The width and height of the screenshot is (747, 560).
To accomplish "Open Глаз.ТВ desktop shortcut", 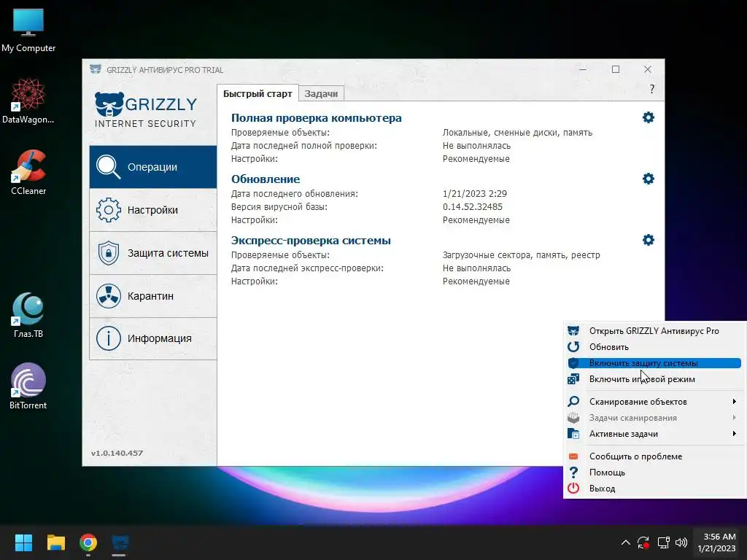I will click(28, 315).
